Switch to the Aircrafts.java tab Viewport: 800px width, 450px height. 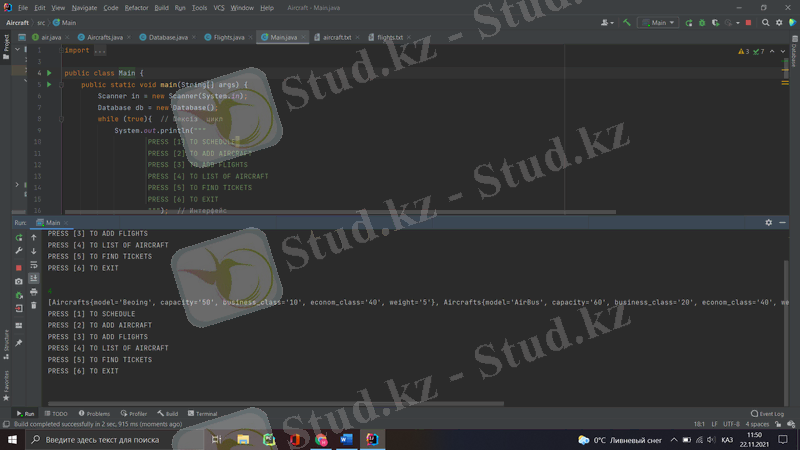tap(104, 37)
